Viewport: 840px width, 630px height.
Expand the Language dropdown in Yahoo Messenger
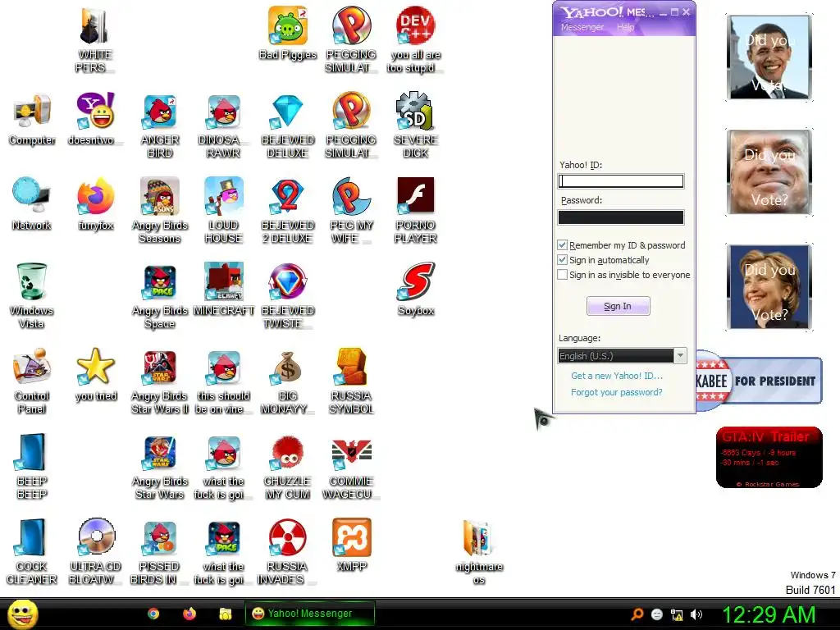tap(680, 355)
